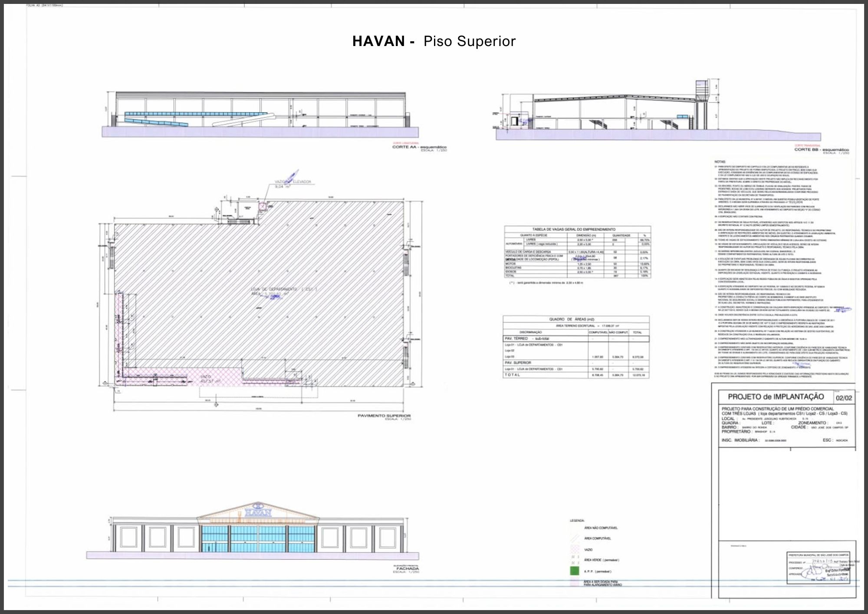Click the 02/02 sheet number box

point(844,398)
